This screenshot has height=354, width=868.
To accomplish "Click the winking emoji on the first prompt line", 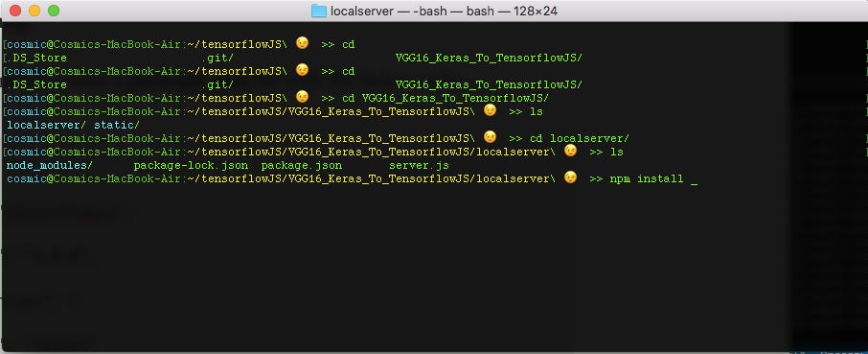I will 302,43.
